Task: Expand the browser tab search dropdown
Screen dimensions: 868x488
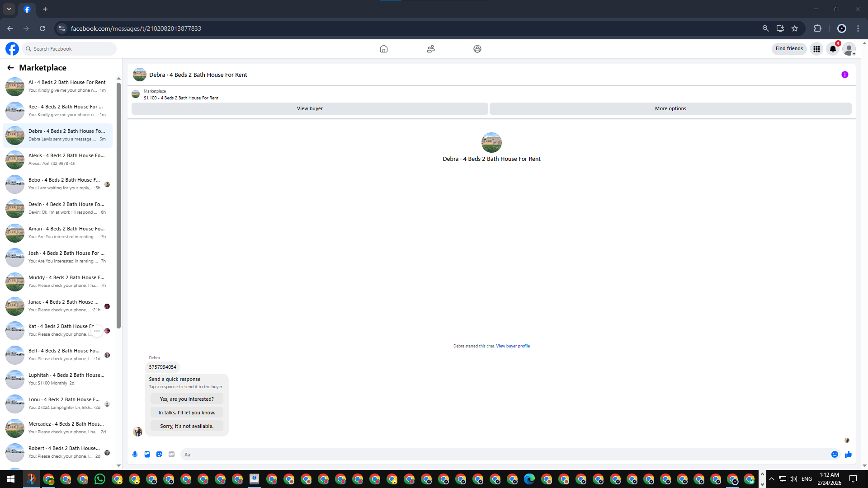Action: (x=9, y=9)
